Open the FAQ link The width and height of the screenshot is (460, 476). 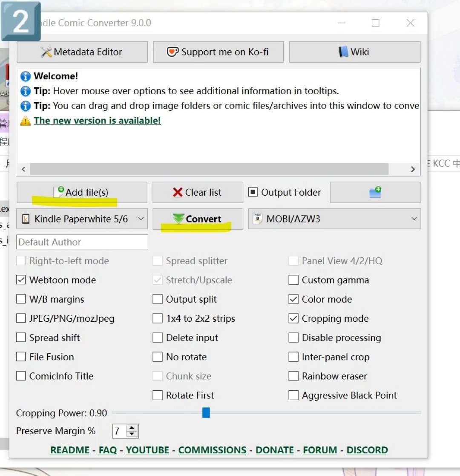point(108,450)
